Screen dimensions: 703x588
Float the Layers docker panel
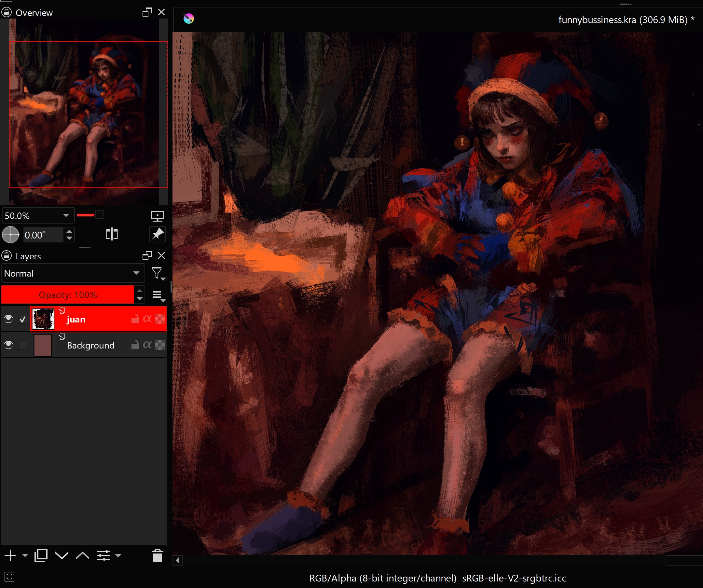pos(147,256)
